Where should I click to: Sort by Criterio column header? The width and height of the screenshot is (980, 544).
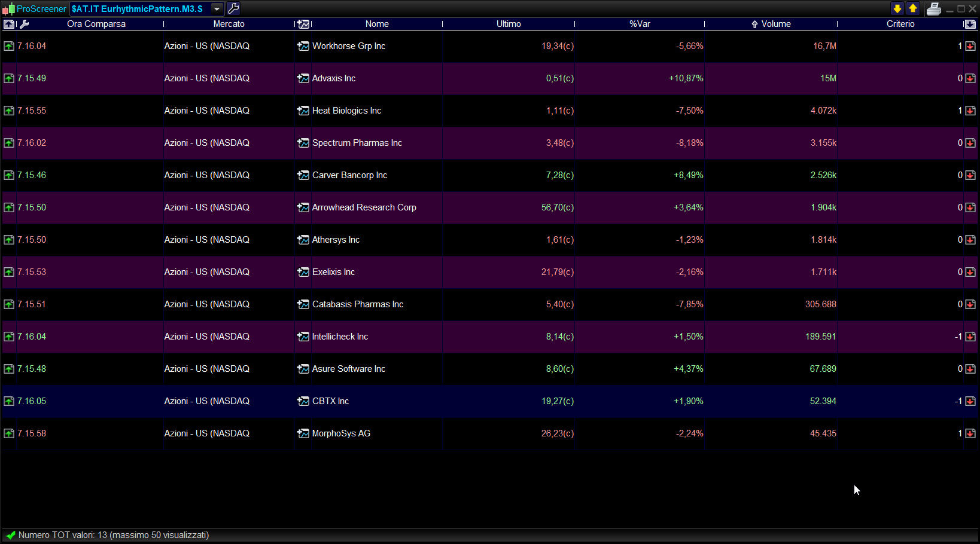pyautogui.click(x=900, y=24)
